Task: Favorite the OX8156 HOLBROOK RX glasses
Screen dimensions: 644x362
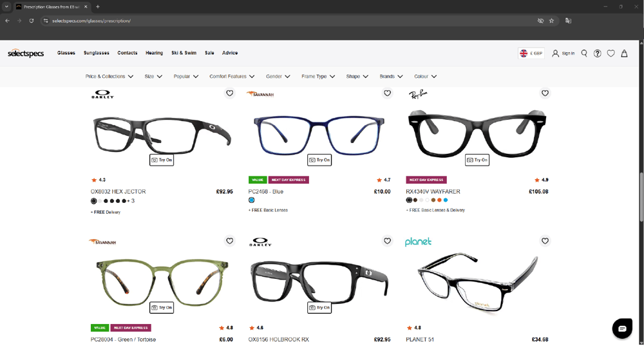Action: (x=387, y=241)
